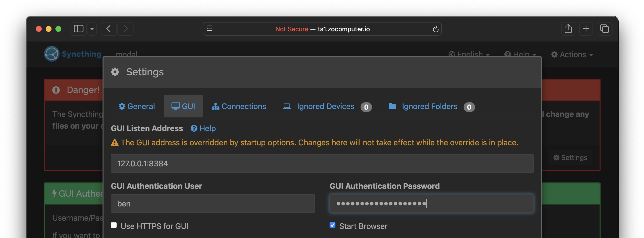
Task: Open the GUI Listen Address Help link
Action: coord(203,128)
